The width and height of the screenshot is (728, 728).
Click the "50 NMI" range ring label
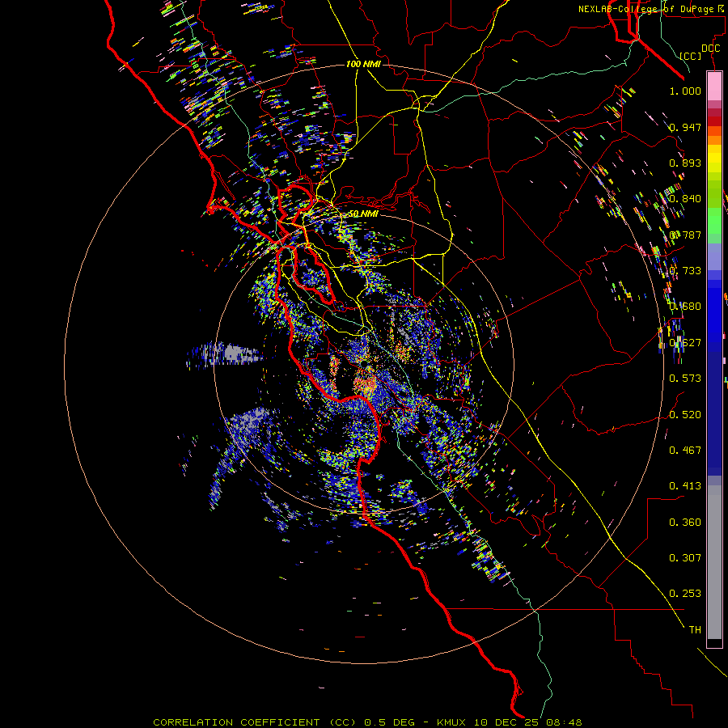coord(363,214)
